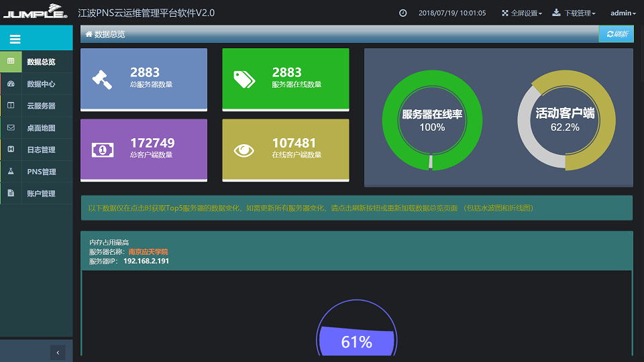Go to 日志管理 in the sidebar
This screenshot has height=362, width=644.
pos(41,149)
